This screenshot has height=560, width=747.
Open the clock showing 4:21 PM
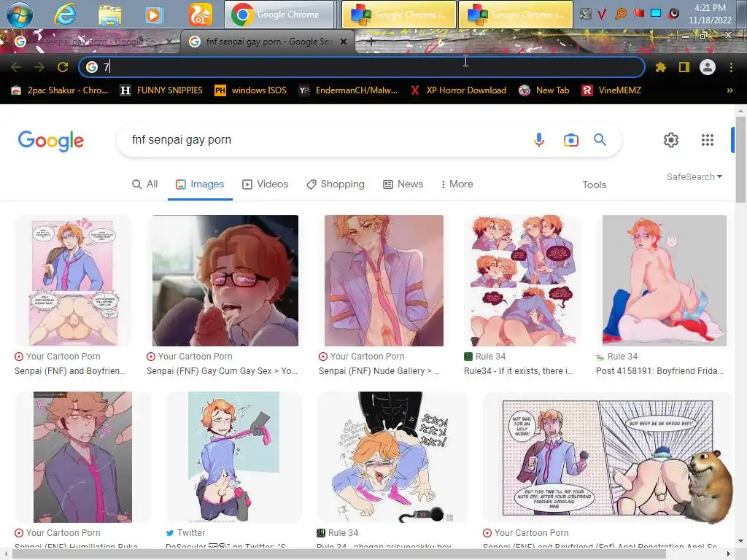pos(709,14)
